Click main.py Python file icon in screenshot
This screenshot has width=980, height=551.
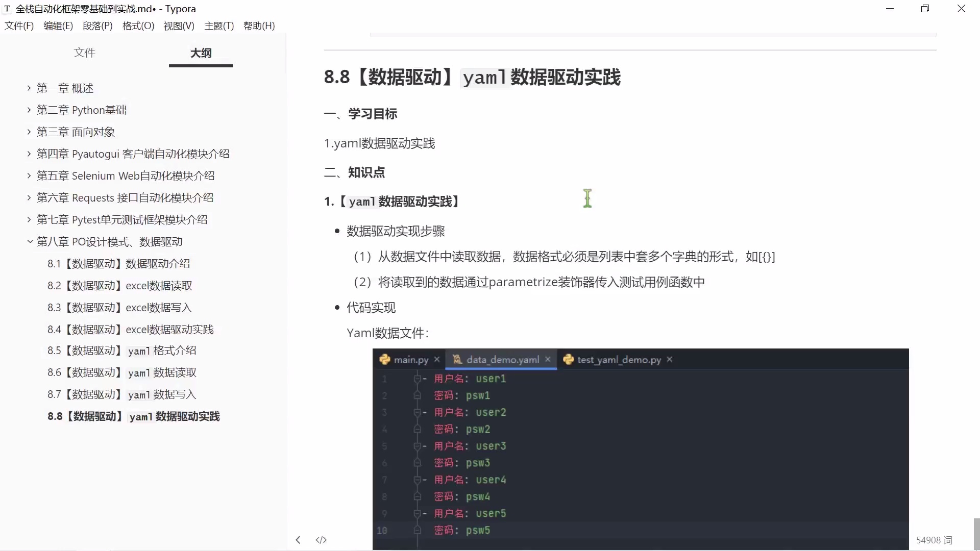pos(385,360)
